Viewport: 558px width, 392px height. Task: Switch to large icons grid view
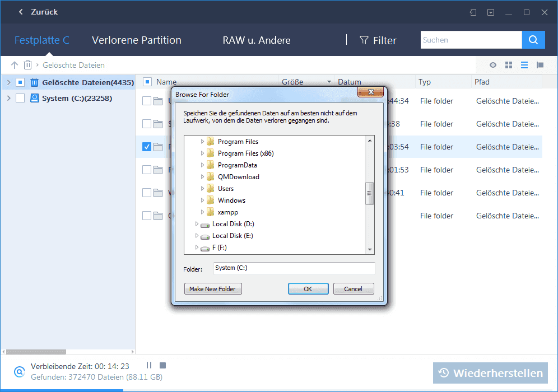(x=509, y=65)
